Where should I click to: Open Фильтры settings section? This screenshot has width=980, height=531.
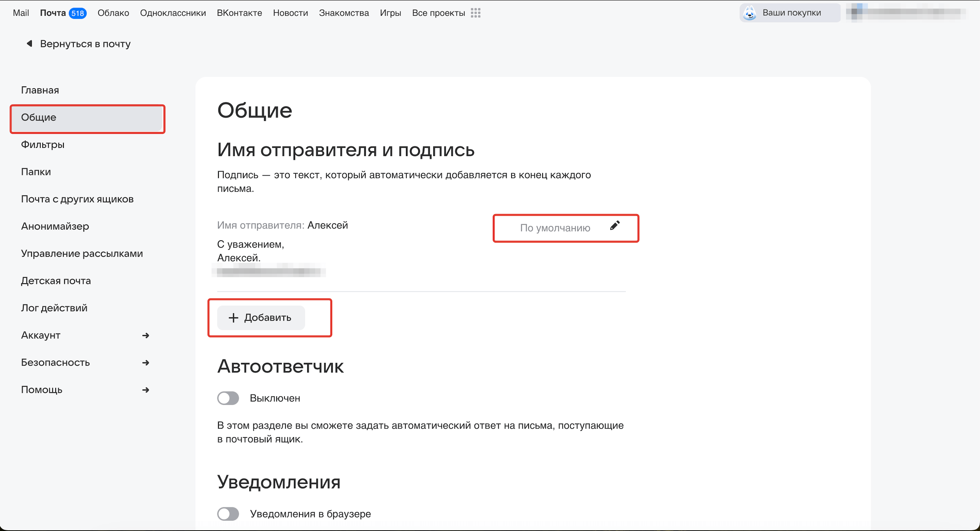point(43,145)
